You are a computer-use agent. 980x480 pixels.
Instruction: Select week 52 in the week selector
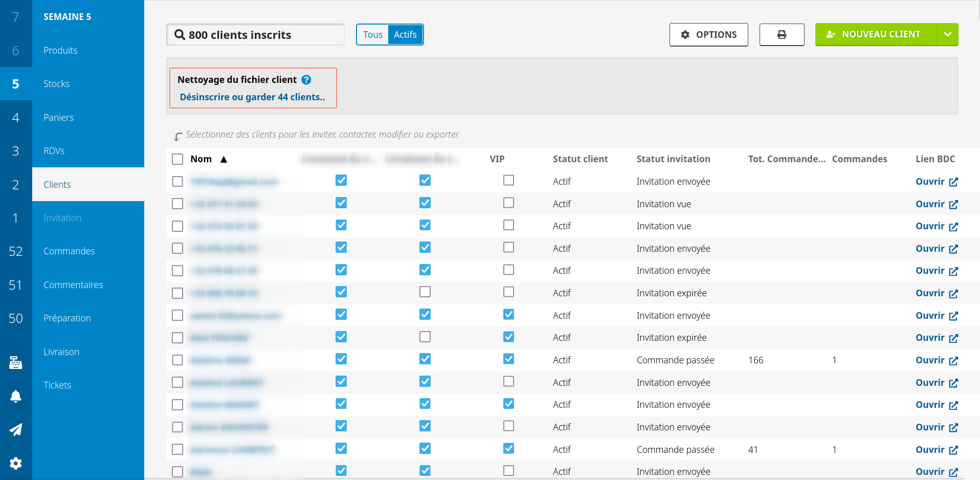(x=15, y=251)
